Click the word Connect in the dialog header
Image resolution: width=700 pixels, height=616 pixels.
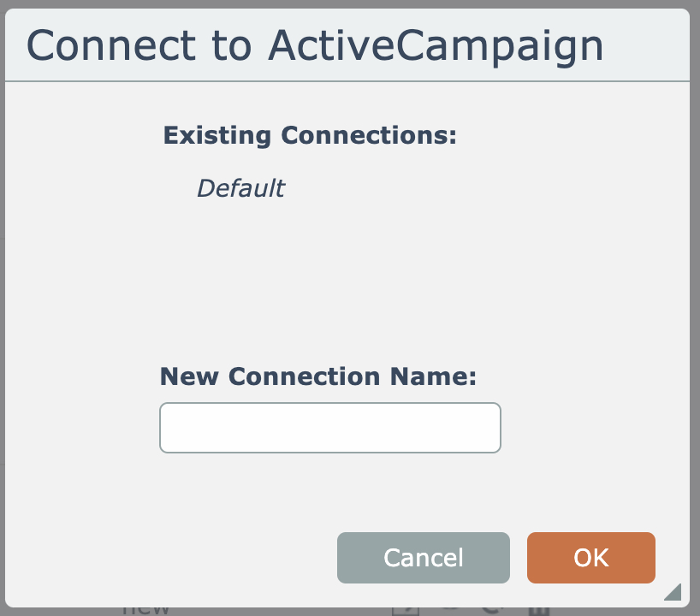tap(112, 45)
